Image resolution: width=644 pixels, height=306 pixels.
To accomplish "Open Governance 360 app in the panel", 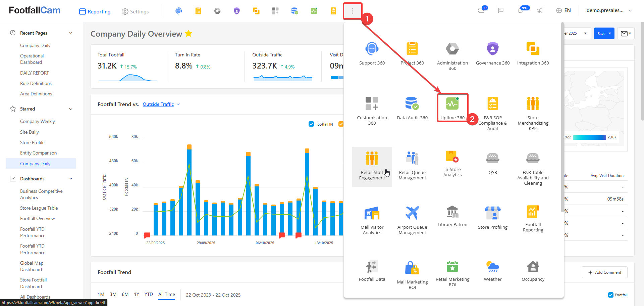I will pos(493,54).
